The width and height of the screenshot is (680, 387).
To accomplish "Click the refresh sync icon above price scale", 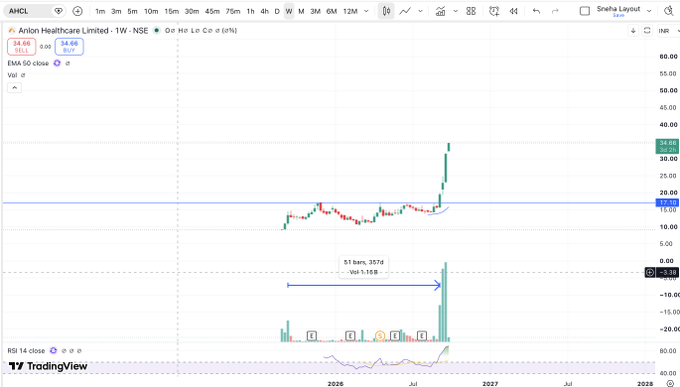I will point(647,31).
